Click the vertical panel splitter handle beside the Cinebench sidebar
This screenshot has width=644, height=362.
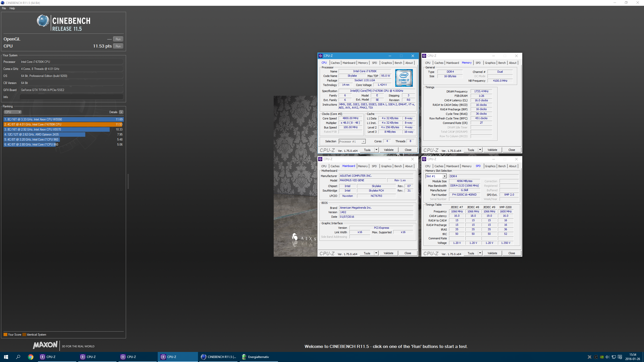pos(128,181)
